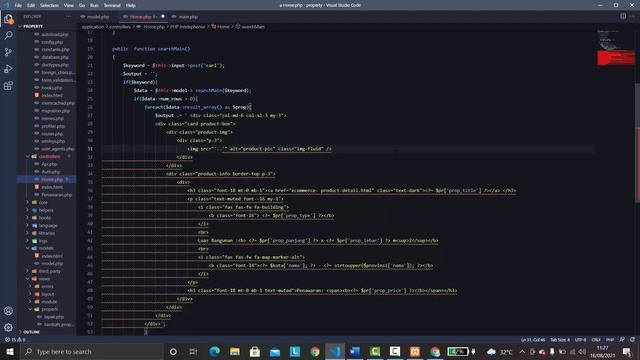Open the Action Center notifications icon

627,351
